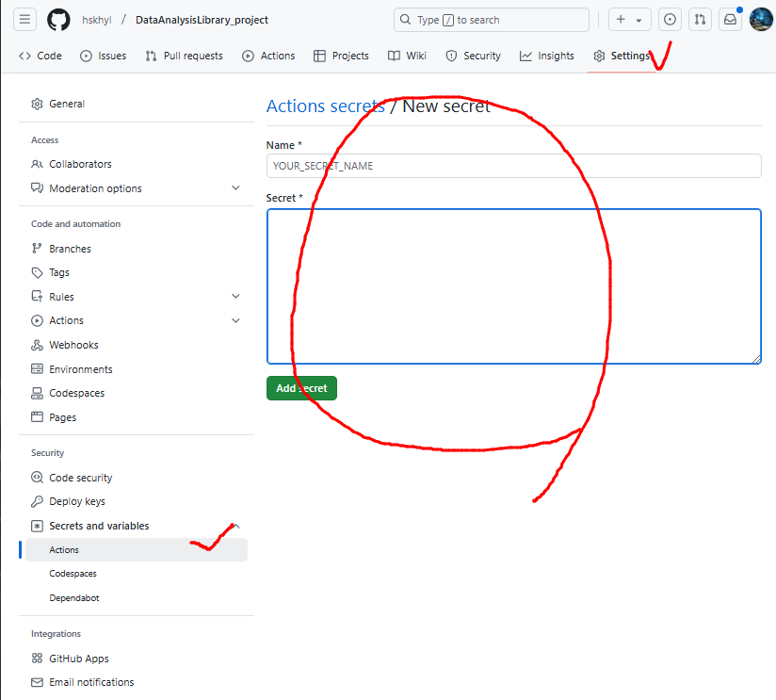Expand the sidebar Actions chevron
The height and width of the screenshot is (700, 776).
236,320
